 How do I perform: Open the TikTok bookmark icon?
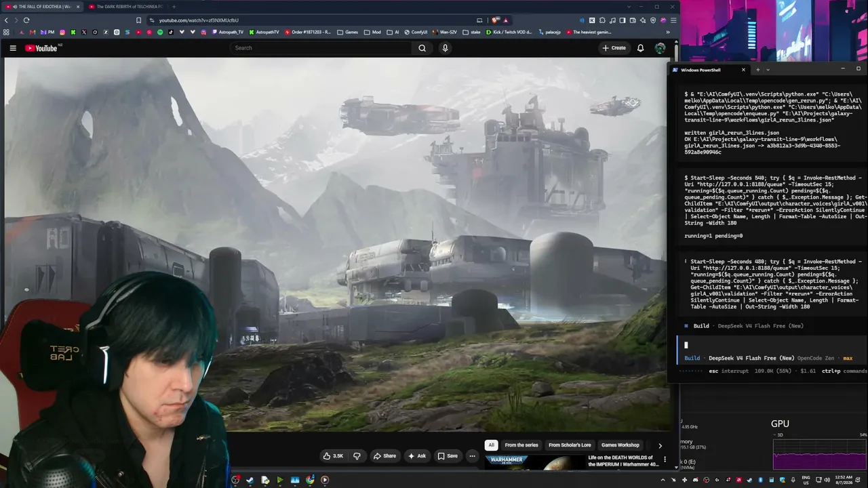pos(171,32)
